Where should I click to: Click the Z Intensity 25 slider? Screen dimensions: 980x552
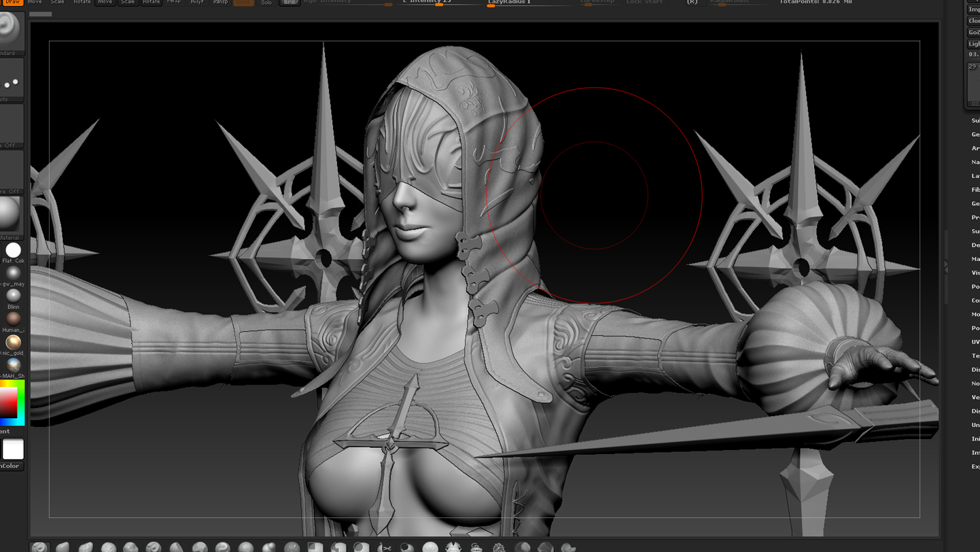(x=439, y=2)
